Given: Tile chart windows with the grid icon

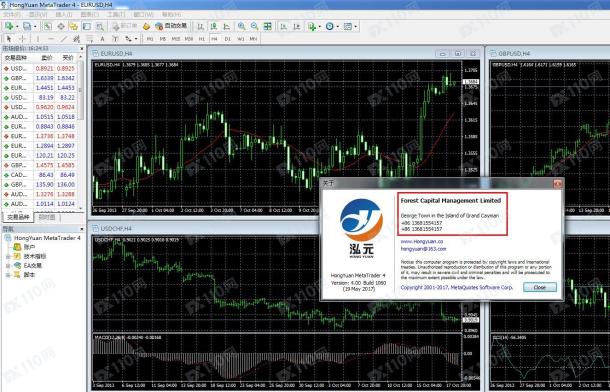Looking at the screenshot, I should tap(268, 26).
